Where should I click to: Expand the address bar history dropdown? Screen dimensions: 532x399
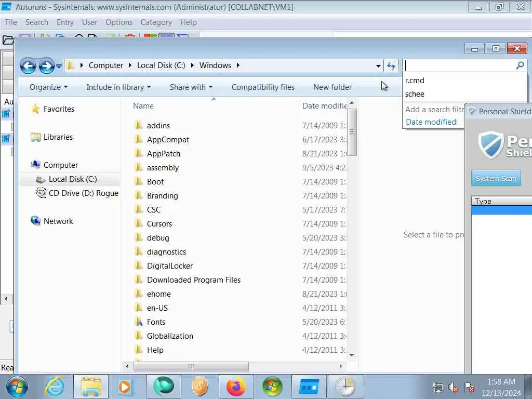(378, 66)
